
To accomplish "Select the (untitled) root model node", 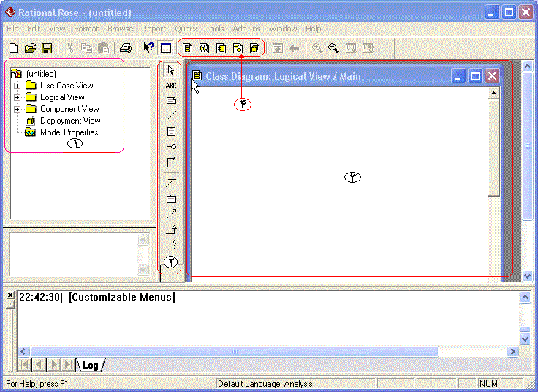I will [41, 74].
